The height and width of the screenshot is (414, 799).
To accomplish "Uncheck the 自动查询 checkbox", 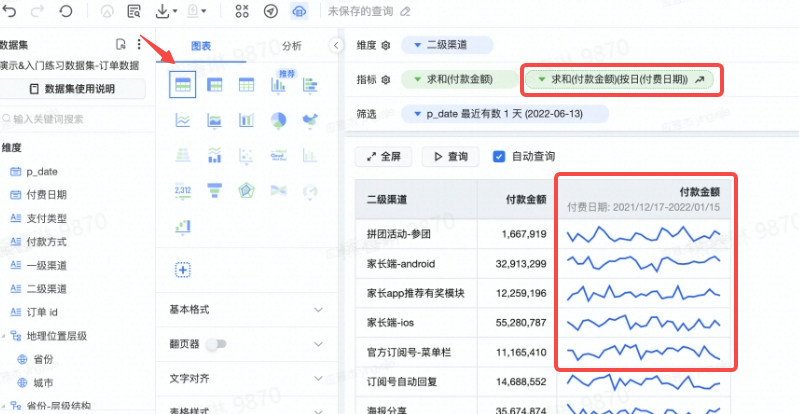I will point(499,157).
